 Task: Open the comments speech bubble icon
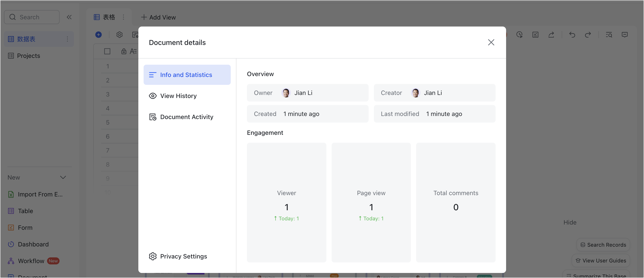coord(625,35)
